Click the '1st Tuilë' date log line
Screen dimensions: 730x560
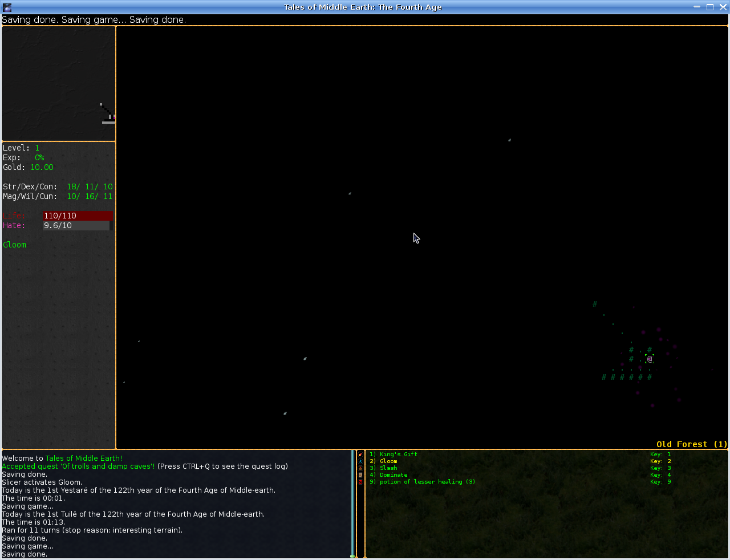pyautogui.click(x=133, y=514)
